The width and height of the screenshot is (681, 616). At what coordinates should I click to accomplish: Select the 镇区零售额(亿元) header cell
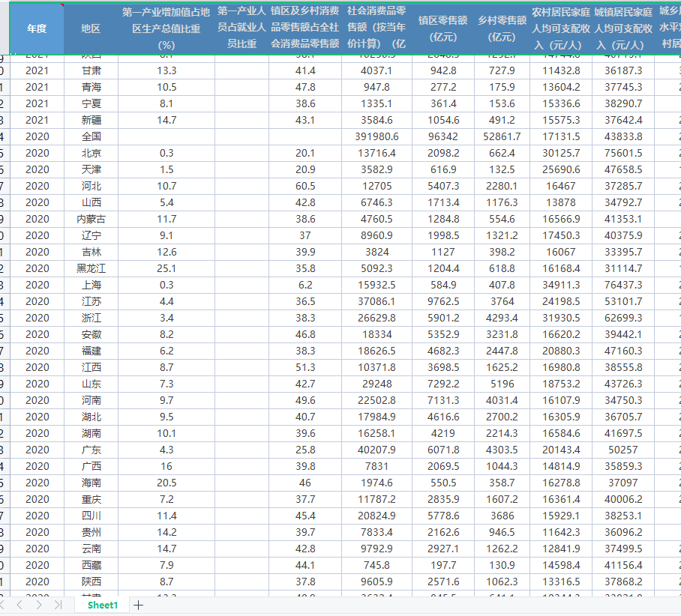(x=443, y=28)
